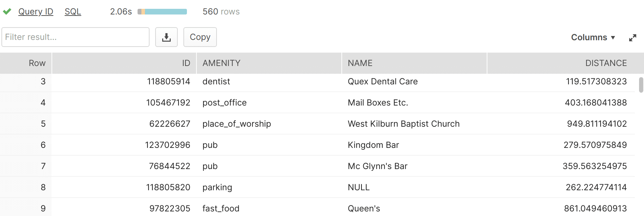Open the Query ID link

click(x=36, y=12)
